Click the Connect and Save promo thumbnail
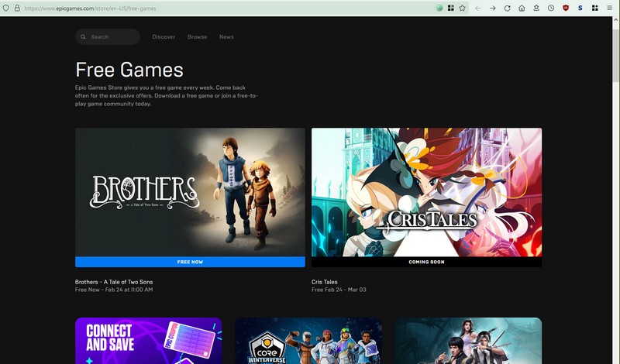This screenshot has width=620, height=364. pyautogui.click(x=148, y=341)
